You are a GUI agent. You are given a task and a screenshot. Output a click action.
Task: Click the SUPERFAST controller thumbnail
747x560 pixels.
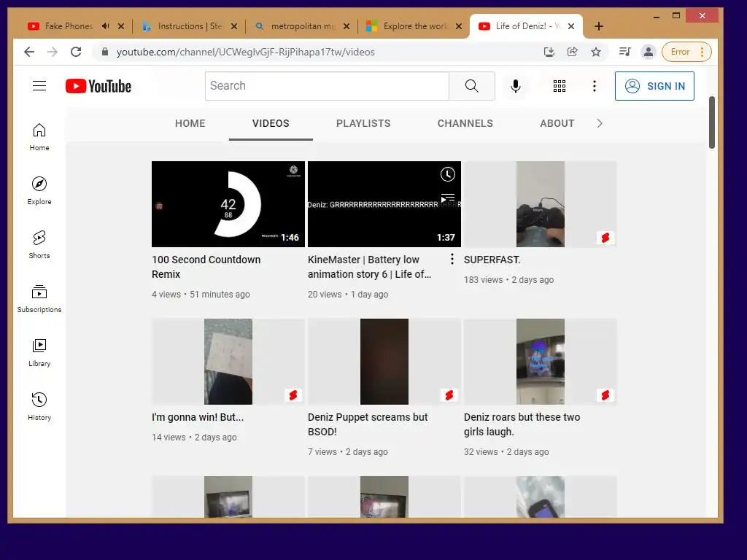(x=541, y=204)
